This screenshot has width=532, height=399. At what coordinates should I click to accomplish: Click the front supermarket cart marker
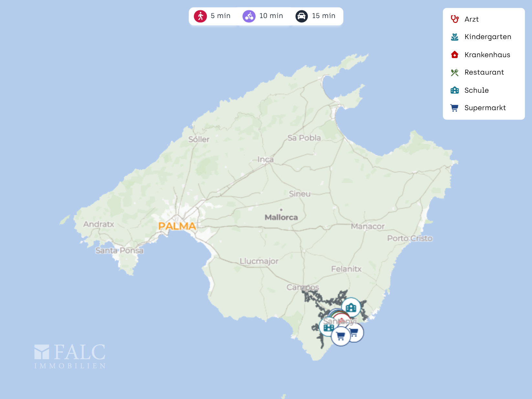coord(340,337)
